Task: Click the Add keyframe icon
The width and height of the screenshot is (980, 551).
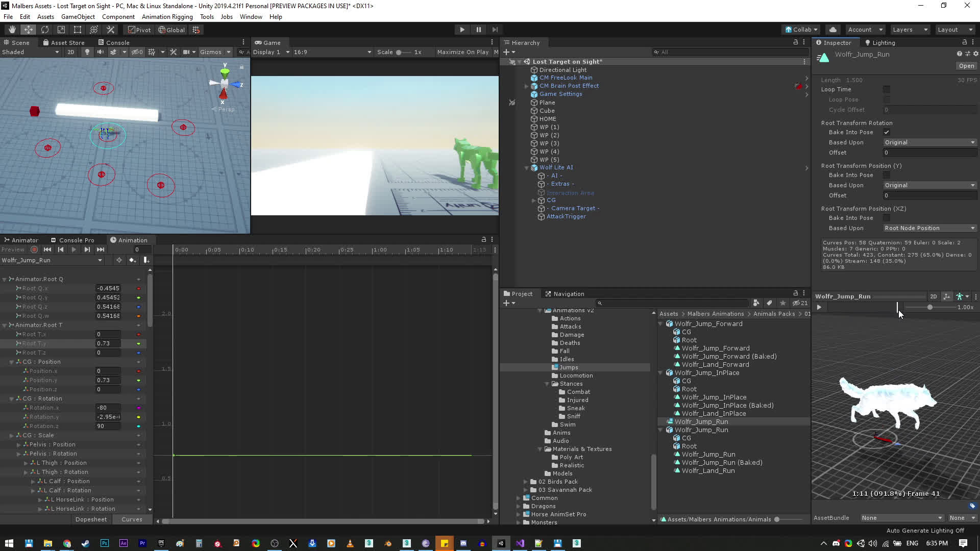Action: pos(132,260)
